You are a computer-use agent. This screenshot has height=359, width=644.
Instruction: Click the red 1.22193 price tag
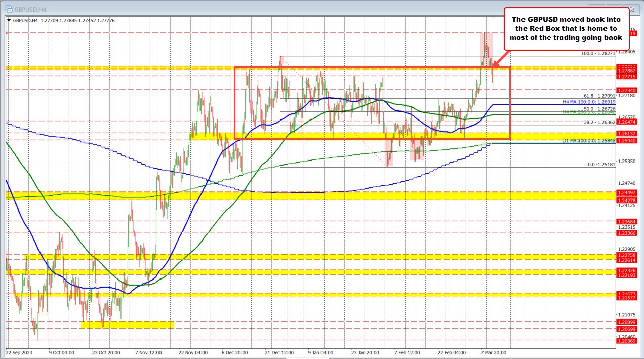pos(626,275)
